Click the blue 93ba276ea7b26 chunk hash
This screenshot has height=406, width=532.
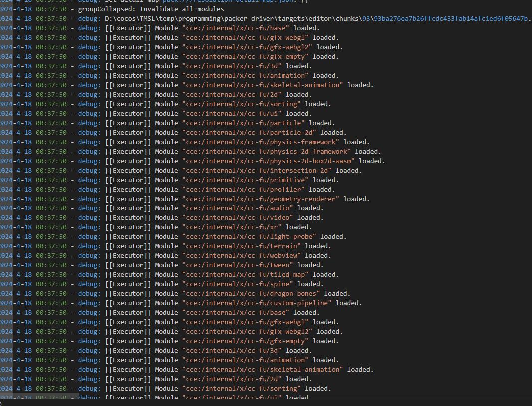coord(451,18)
